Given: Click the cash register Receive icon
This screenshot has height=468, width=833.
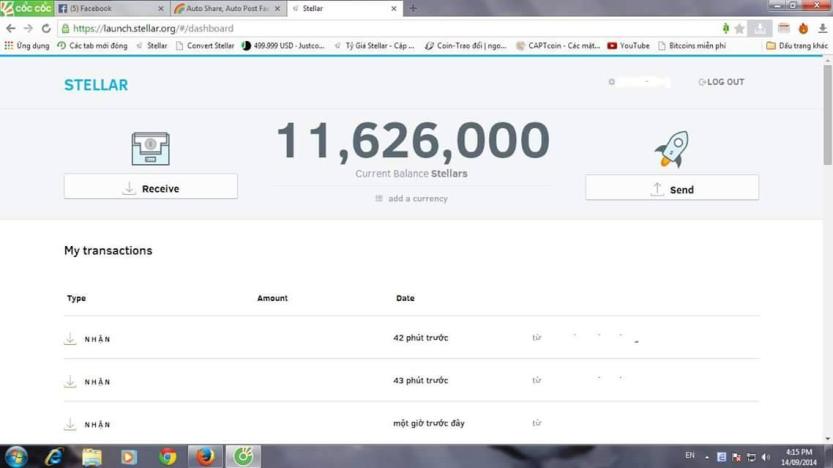Looking at the screenshot, I should pos(150,148).
